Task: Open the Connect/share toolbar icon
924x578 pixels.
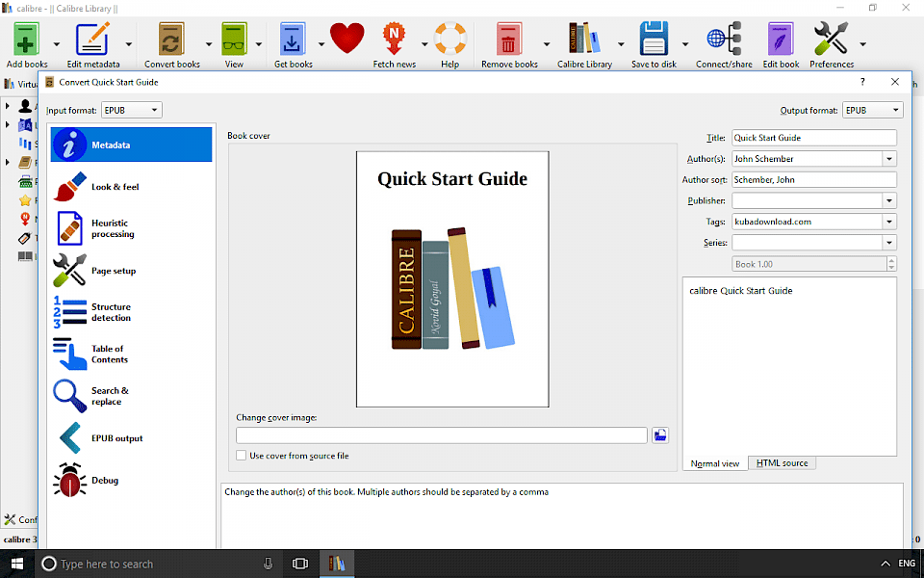Action: click(724, 39)
